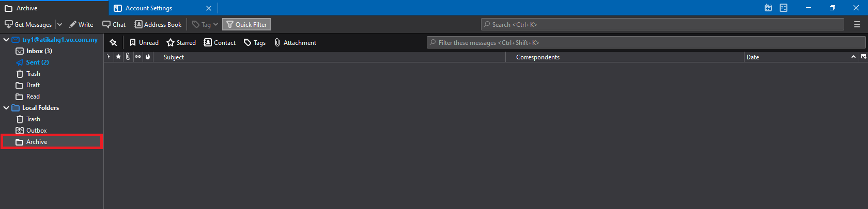Screen dimensions: 868x209
Task: Click the column picker icon
Action: coord(863,57)
